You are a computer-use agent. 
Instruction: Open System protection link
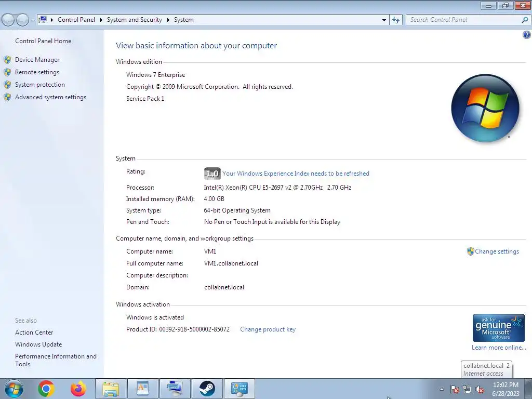point(39,85)
